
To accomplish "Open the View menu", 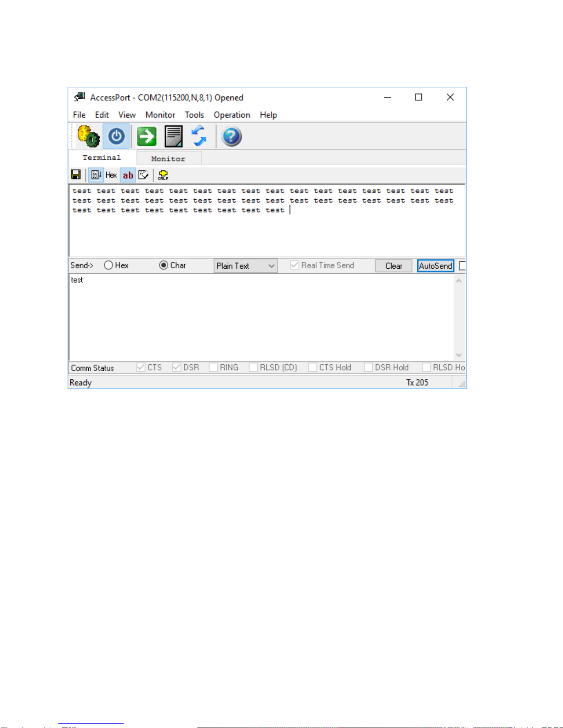I will (127, 115).
